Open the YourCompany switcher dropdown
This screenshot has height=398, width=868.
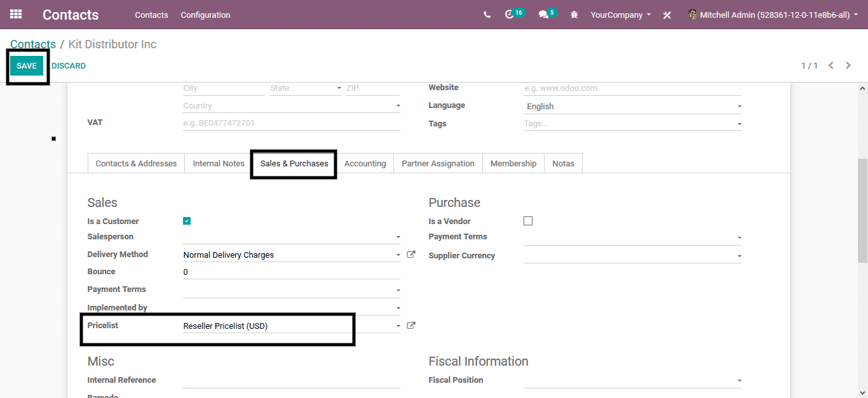[x=620, y=15]
